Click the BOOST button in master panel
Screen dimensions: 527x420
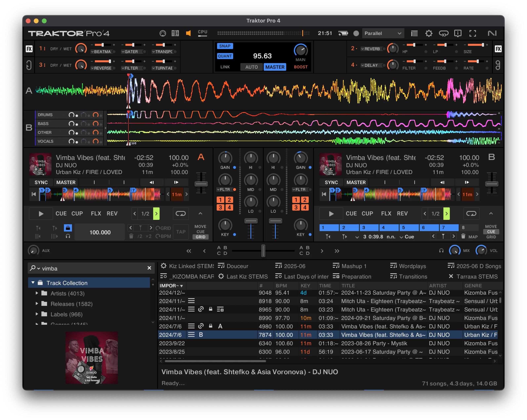[x=301, y=67]
